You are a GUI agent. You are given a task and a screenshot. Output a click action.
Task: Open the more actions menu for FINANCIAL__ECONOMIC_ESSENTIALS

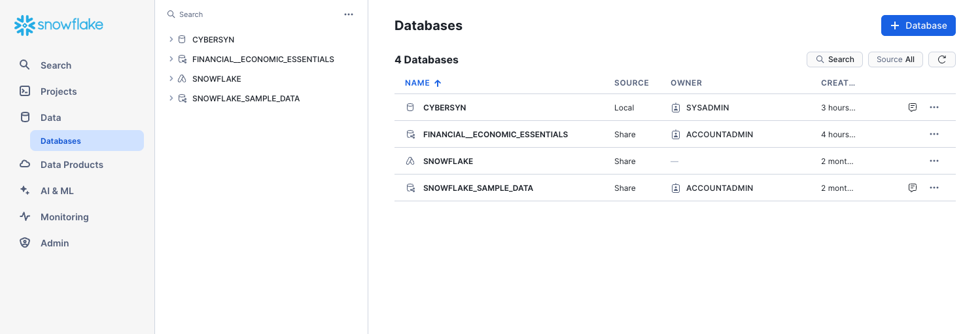pyautogui.click(x=934, y=134)
